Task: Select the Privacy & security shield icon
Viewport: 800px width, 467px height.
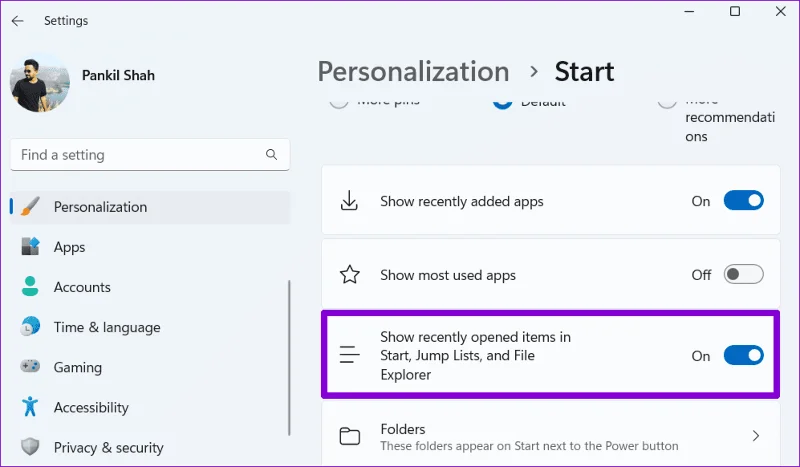Action: coord(30,447)
